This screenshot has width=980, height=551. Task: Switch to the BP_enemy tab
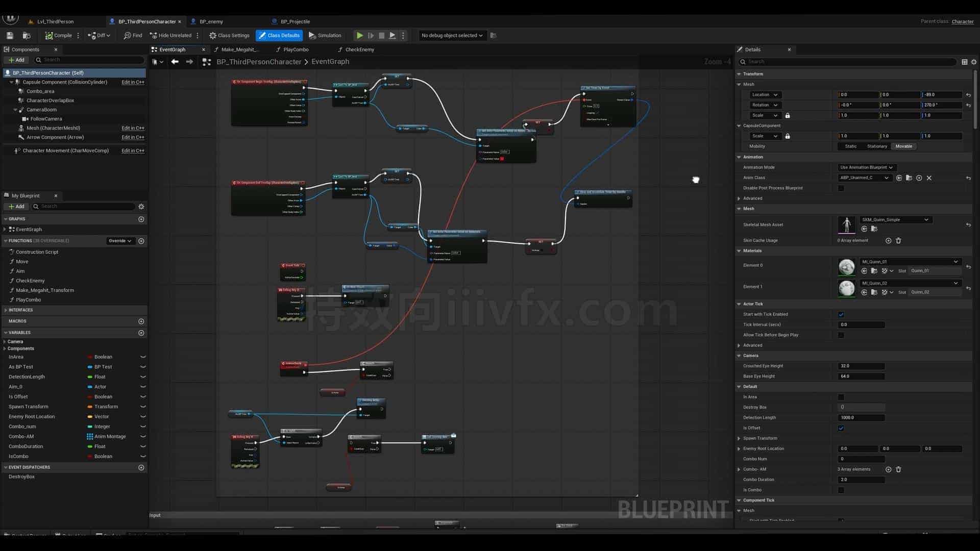click(x=211, y=21)
